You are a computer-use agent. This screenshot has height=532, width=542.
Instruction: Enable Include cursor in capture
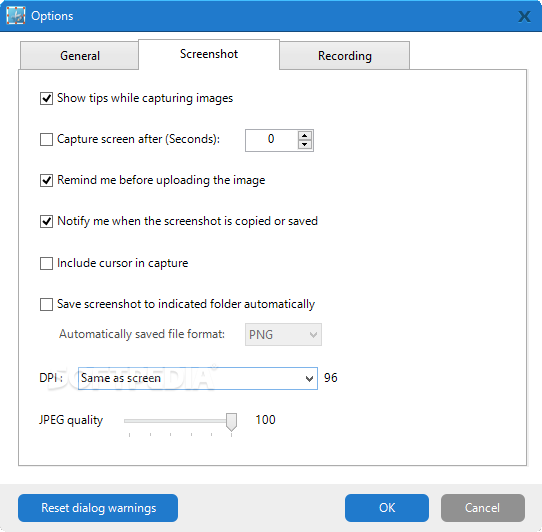(x=46, y=263)
